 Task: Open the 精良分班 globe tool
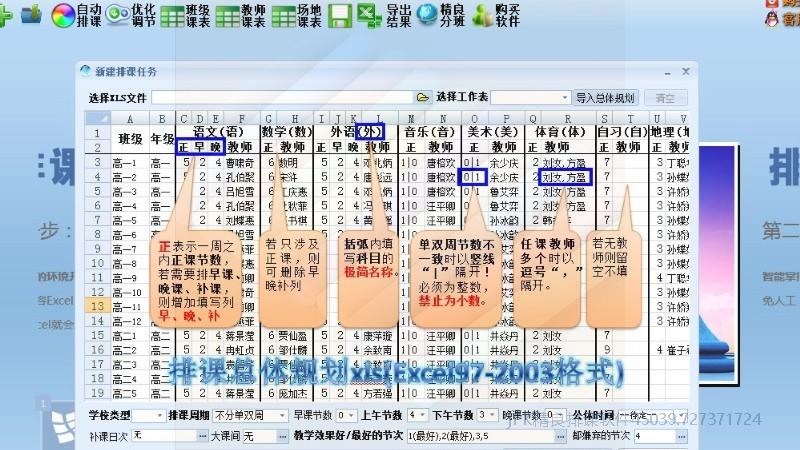click(441, 15)
